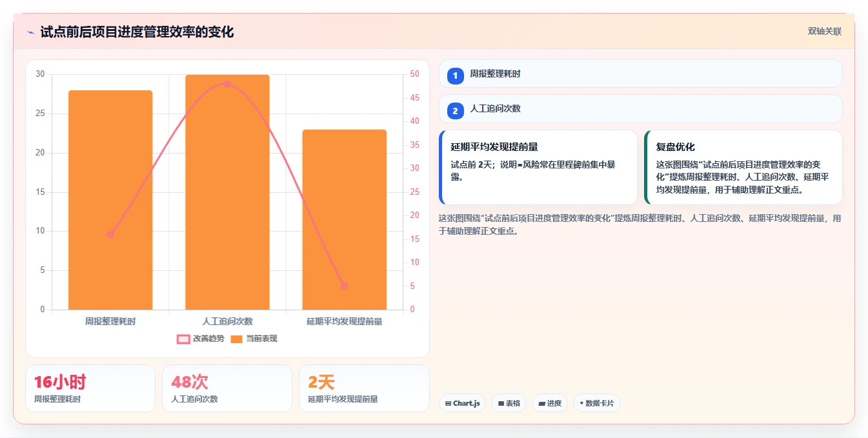Image resolution: width=868 pixels, height=438 pixels.
Task: Click the 周报整理耗时 x-axis label
Action: point(110,321)
